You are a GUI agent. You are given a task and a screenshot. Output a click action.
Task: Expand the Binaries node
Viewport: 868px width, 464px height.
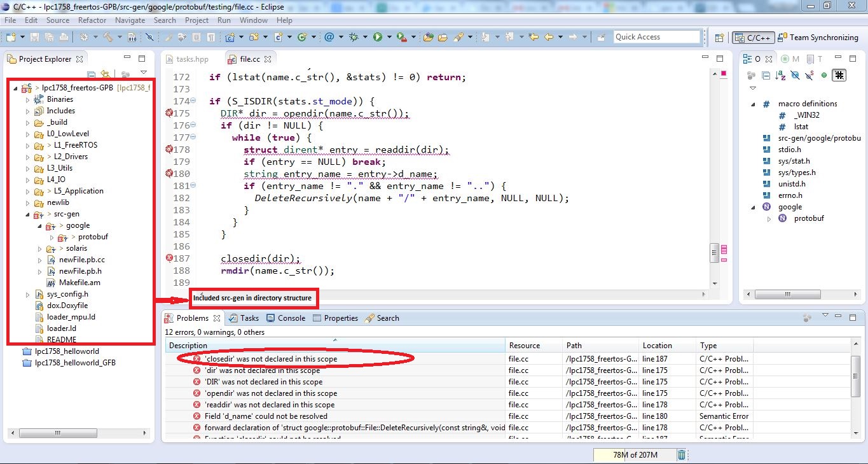pyautogui.click(x=27, y=100)
